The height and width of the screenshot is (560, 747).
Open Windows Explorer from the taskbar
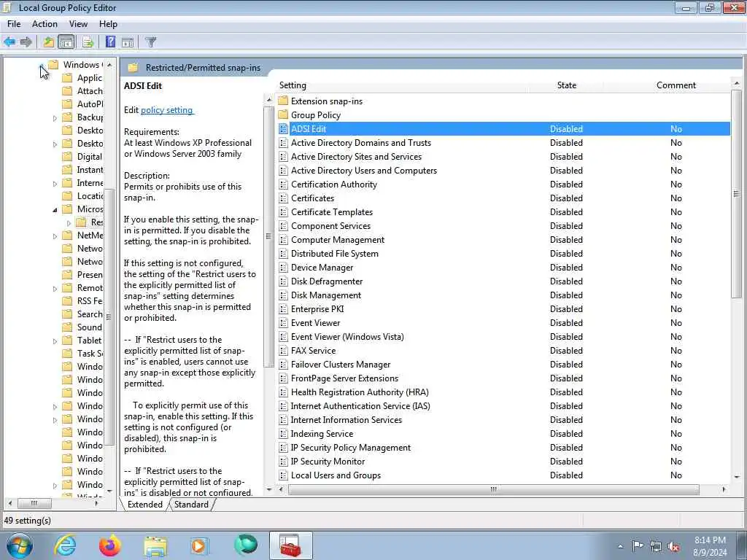click(155, 547)
